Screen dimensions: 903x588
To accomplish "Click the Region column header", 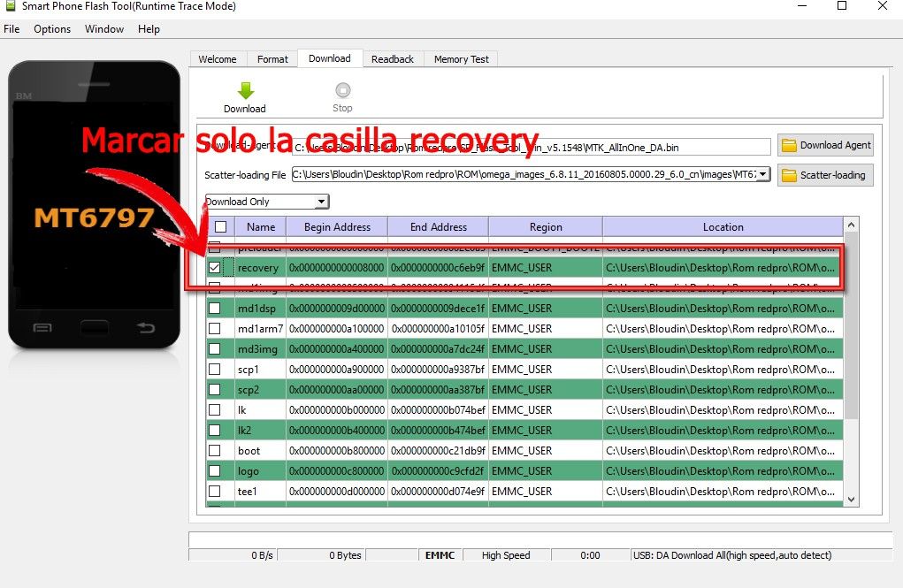I will [546, 227].
